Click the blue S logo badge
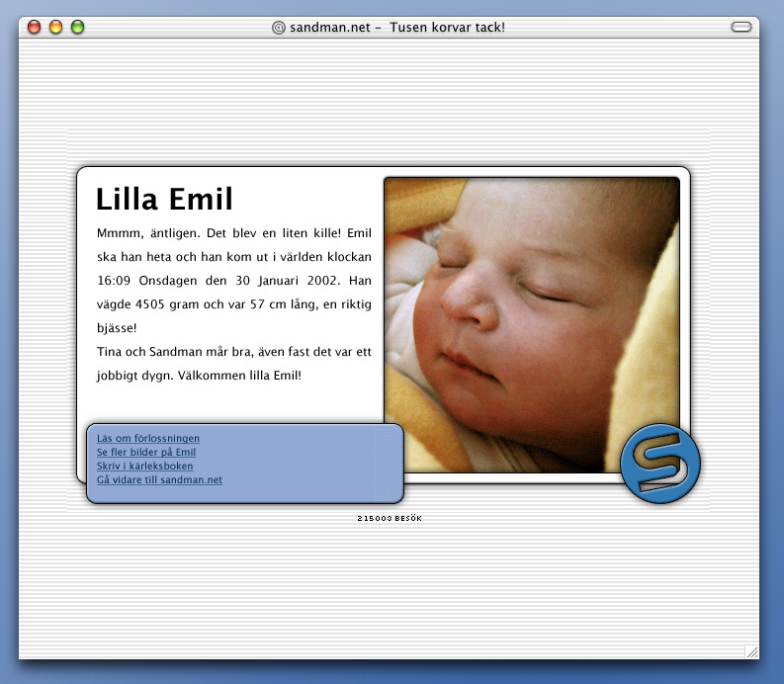Screen dimensions: 784x684 (659, 464)
